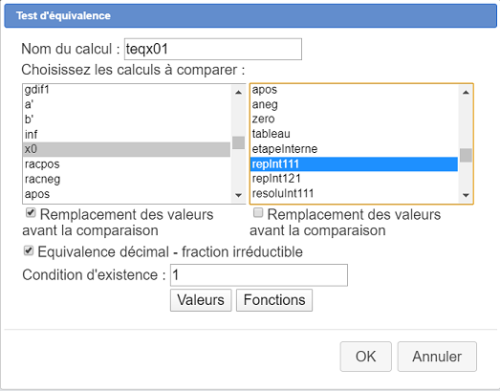
Task: Click the 'Nom du calcul' text field
Action: tap(213, 49)
